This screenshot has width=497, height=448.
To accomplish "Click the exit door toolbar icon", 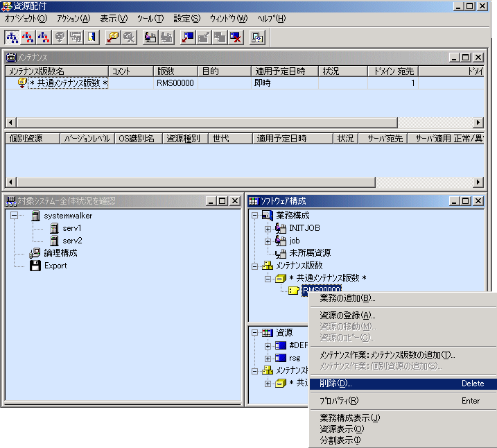I will click(93, 37).
